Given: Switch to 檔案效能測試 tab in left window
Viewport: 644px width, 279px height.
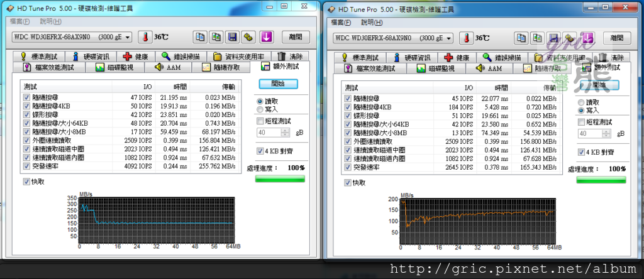Looking at the screenshot, I should click(48, 68).
